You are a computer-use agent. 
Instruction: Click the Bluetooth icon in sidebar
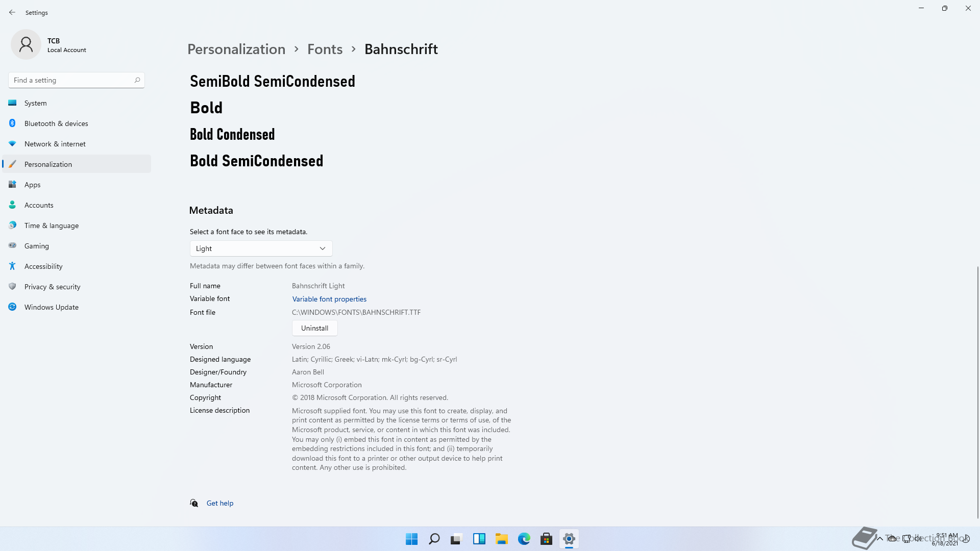(12, 123)
